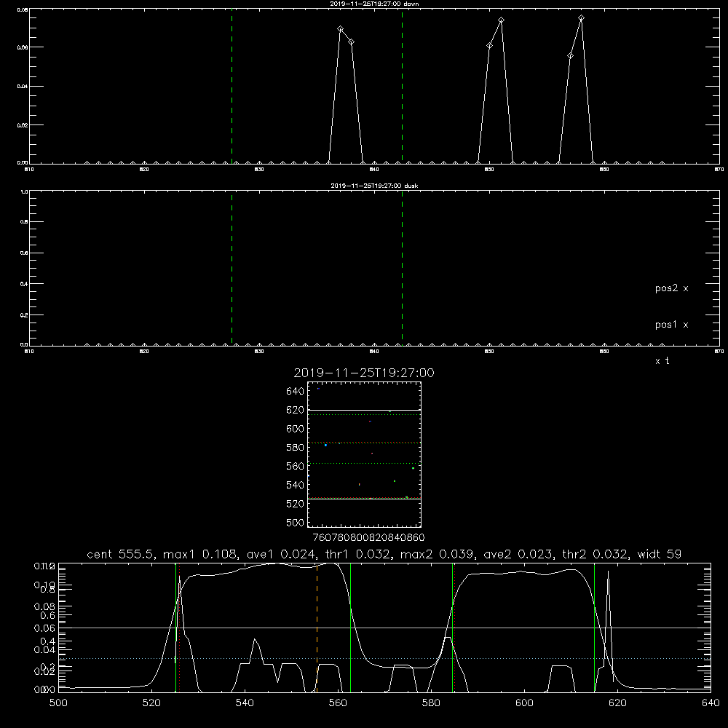Click the cyan pixel dot near 580 in image panel

pos(325,446)
